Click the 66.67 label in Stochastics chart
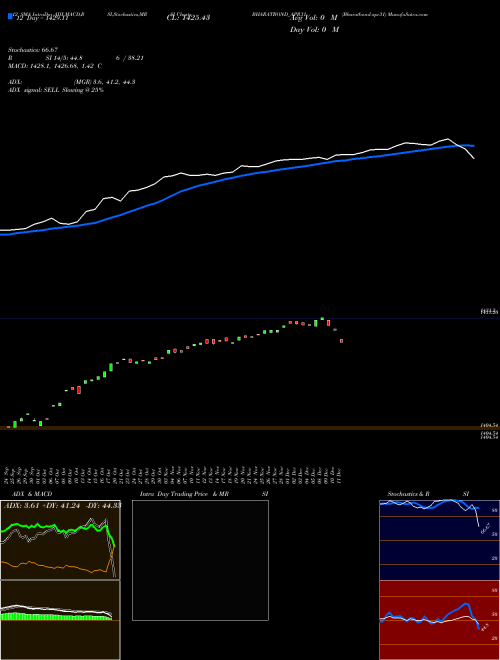 486,528
